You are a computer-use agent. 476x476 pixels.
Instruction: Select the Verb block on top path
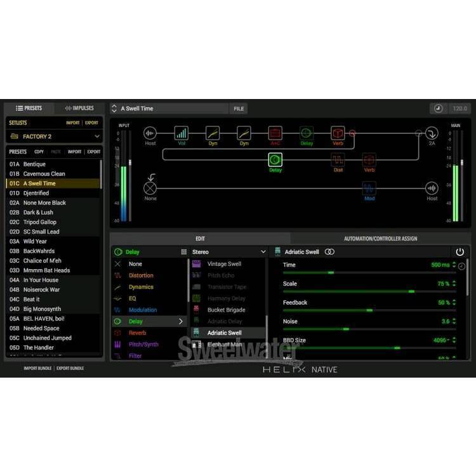(338, 133)
